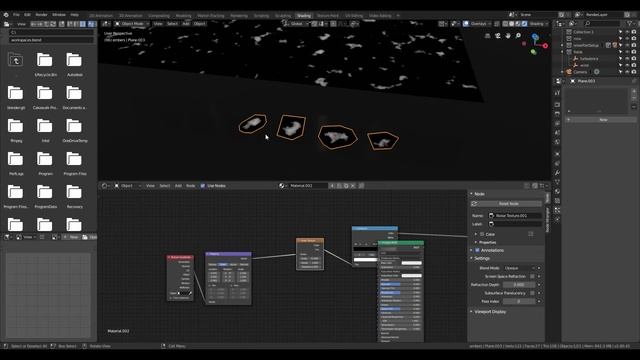Collapse the Node panel section
Screen dimensions: 640x360
[x=471, y=194]
